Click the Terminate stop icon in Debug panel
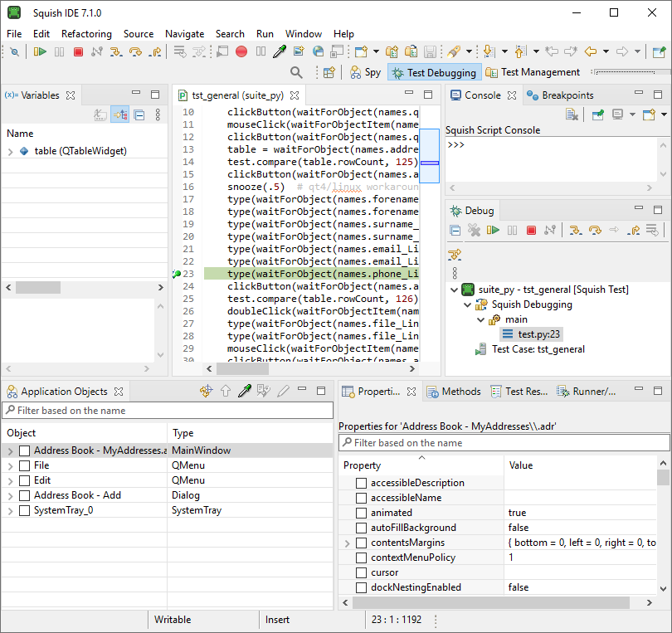Image resolution: width=672 pixels, height=633 pixels. (531, 231)
